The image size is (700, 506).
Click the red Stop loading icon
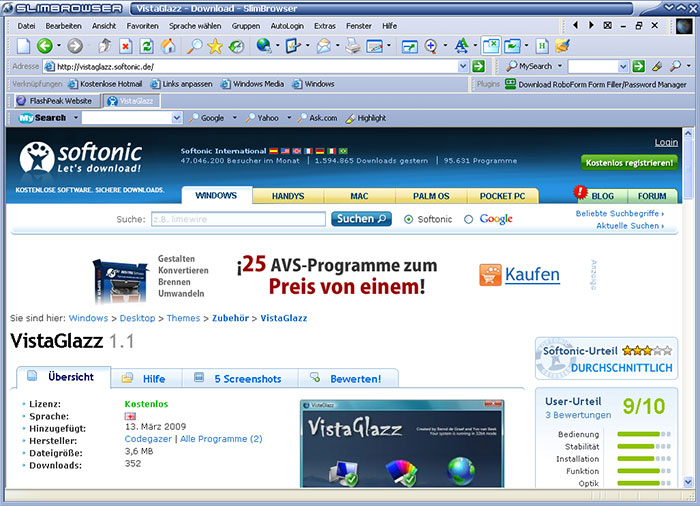[125, 46]
